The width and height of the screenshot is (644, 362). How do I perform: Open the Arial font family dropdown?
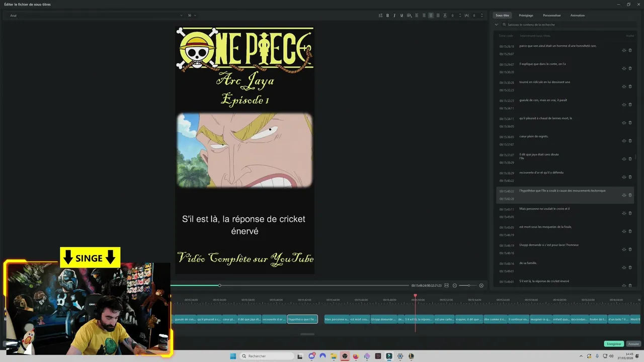(x=96, y=16)
